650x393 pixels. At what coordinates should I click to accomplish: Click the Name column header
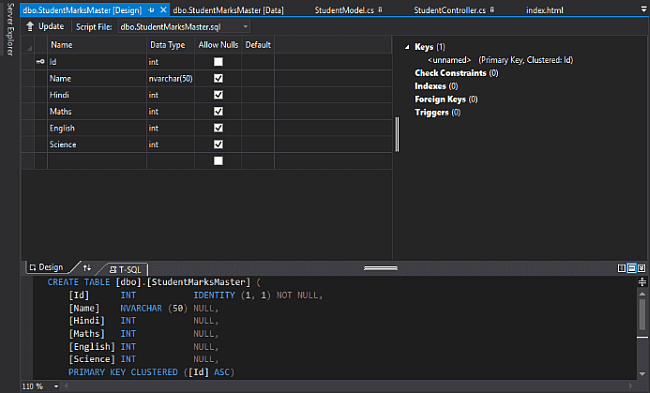click(97, 45)
